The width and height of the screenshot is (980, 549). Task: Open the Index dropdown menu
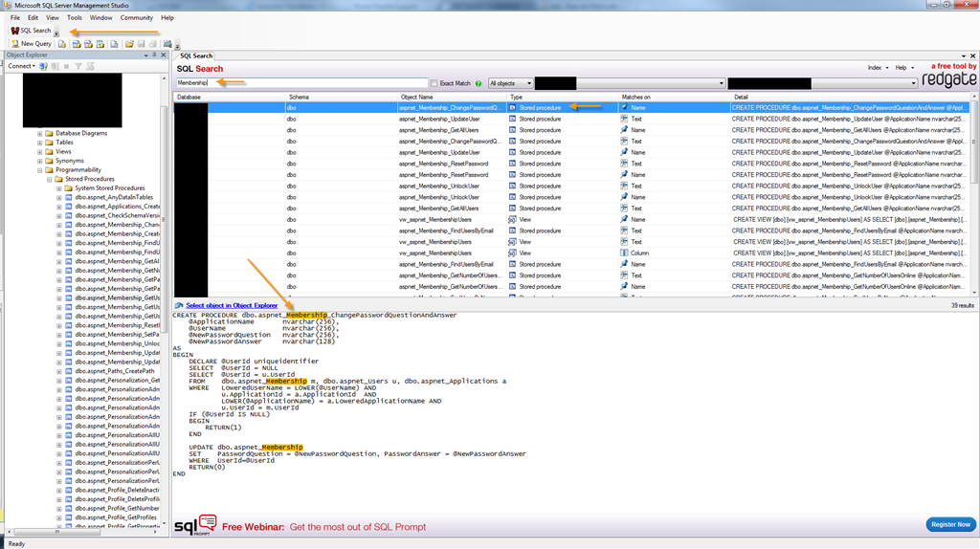[x=878, y=68]
